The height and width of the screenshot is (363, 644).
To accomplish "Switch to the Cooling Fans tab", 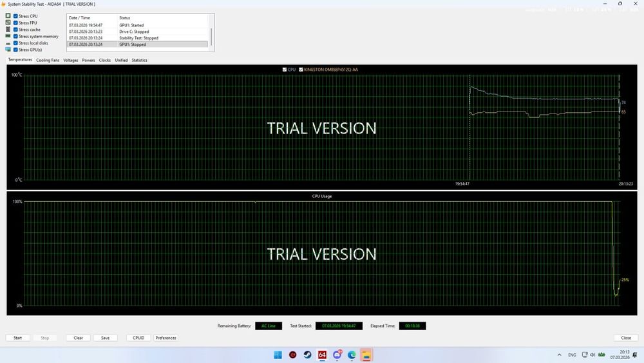I will (x=48, y=60).
